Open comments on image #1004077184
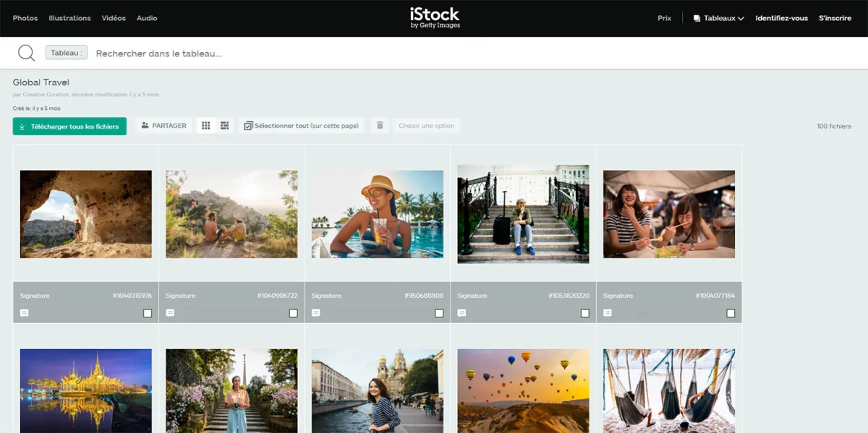Image resolution: width=868 pixels, height=433 pixels. point(608,313)
